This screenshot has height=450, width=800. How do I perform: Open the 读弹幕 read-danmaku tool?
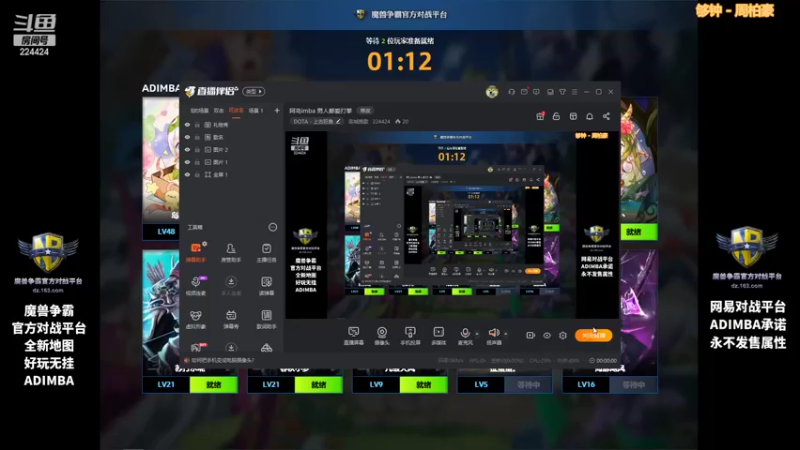pos(266,286)
